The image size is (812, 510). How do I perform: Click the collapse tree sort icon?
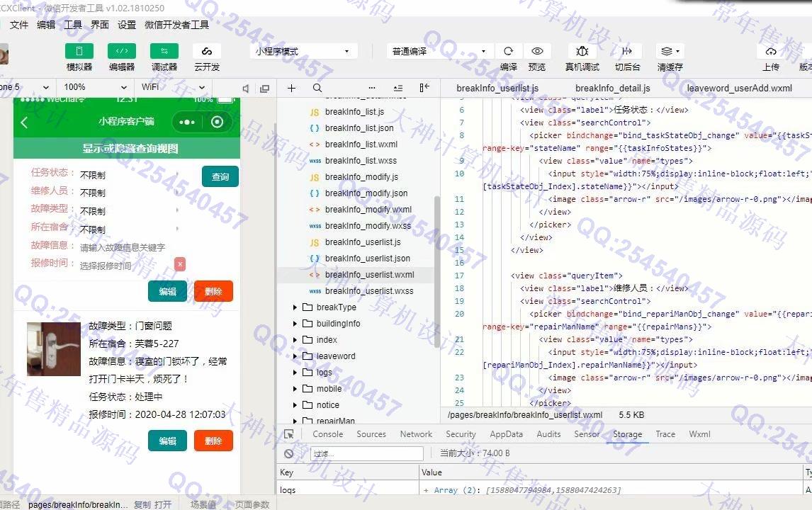coord(397,88)
